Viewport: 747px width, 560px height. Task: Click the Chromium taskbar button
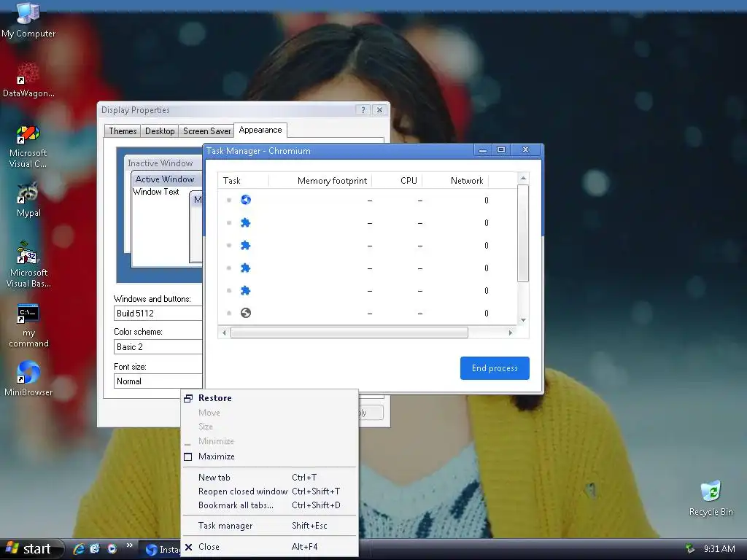point(160,550)
